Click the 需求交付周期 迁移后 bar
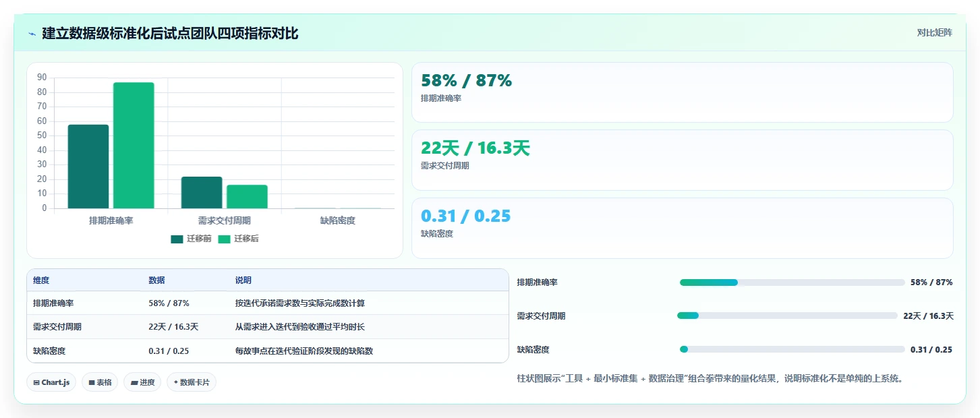This screenshot has height=418, width=980. click(x=247, y=197)
